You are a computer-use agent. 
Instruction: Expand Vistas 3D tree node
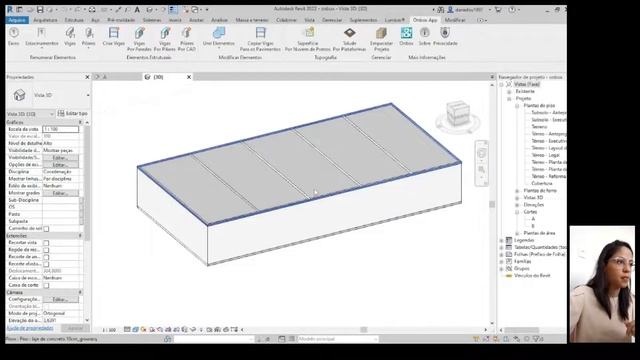(x=517, y=198)
